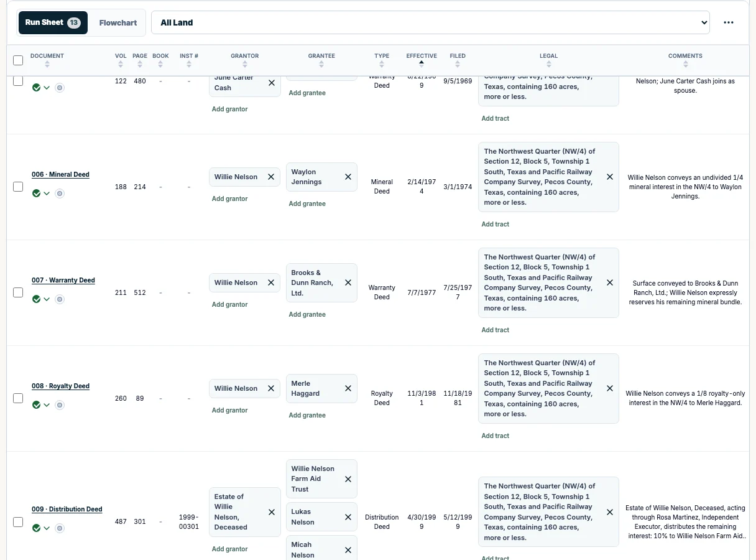Viewport: 756px width, 560px height.
Task: Remove legal tract from 007 Warranty Deed row
Action: pos(610,282)
